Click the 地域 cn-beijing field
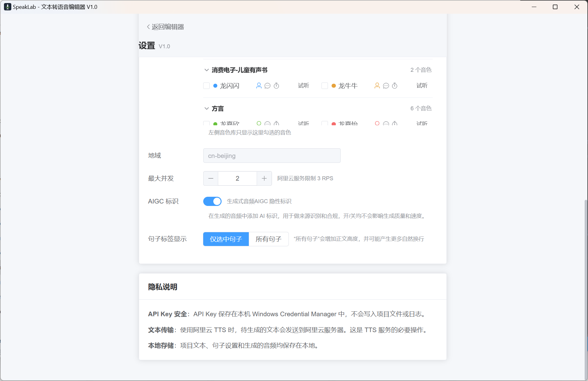Screen dimensions: 588x381 [272, 156]
